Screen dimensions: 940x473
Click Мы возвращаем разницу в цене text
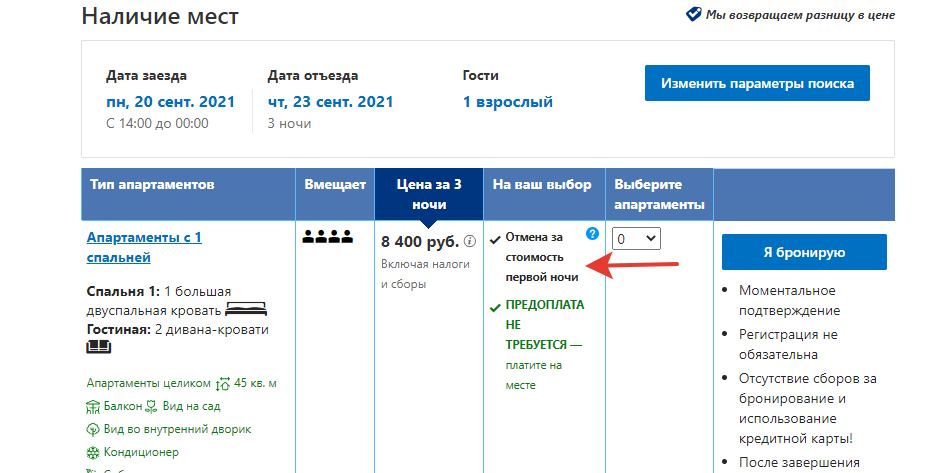click(x=800, y=15)
